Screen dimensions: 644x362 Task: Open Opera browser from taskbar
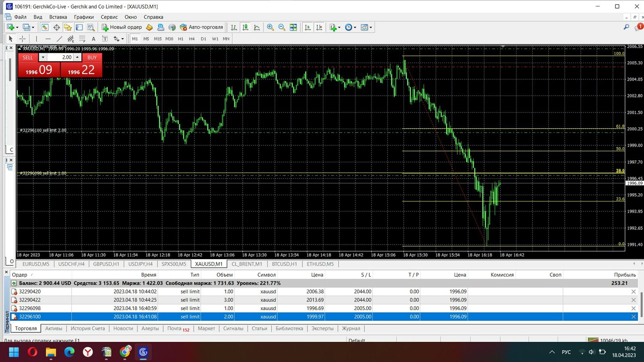pyautogui.click(x=32, y=352)
